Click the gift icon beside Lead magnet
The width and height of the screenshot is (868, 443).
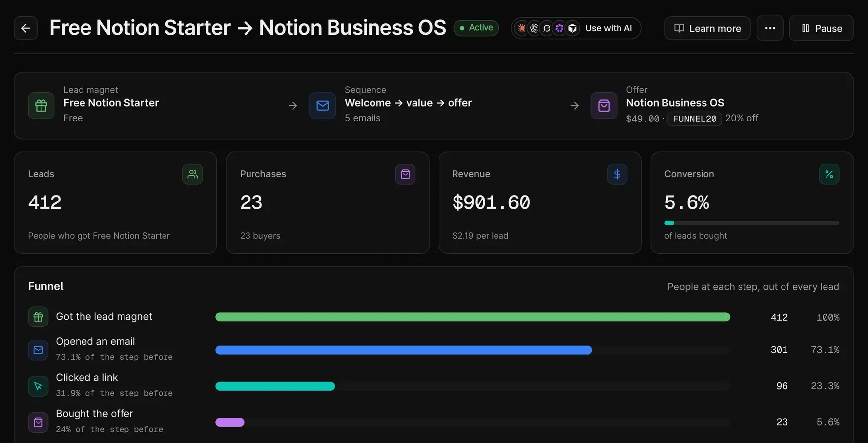41,105
